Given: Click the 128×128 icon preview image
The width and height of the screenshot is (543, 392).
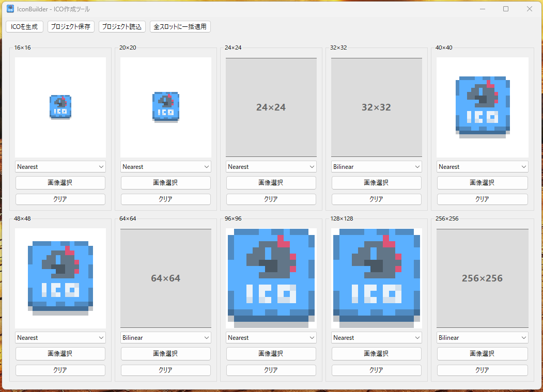Looking at the screenshot, I should [x=377, y=278].
